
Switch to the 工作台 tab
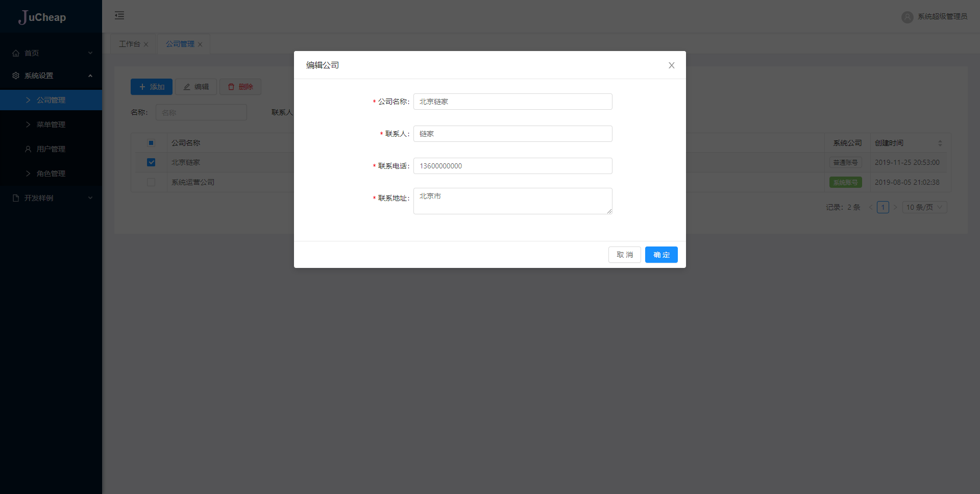pyautogui.click(x=129, y=44)
